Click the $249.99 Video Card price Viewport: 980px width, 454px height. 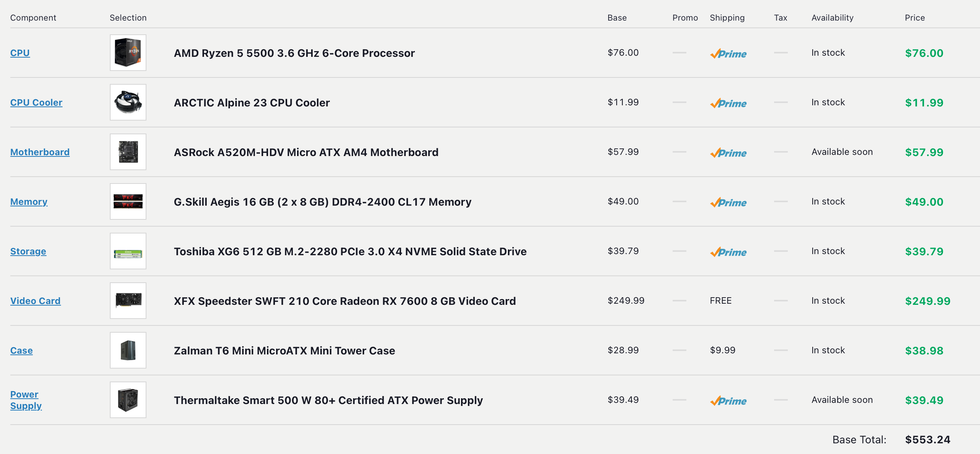pyautogui.click(x=927, y=301)
